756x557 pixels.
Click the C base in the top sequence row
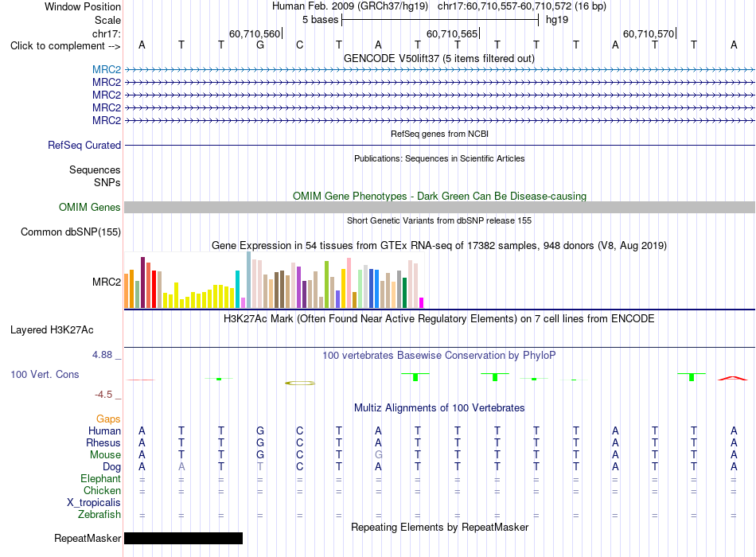pos(299,45)
